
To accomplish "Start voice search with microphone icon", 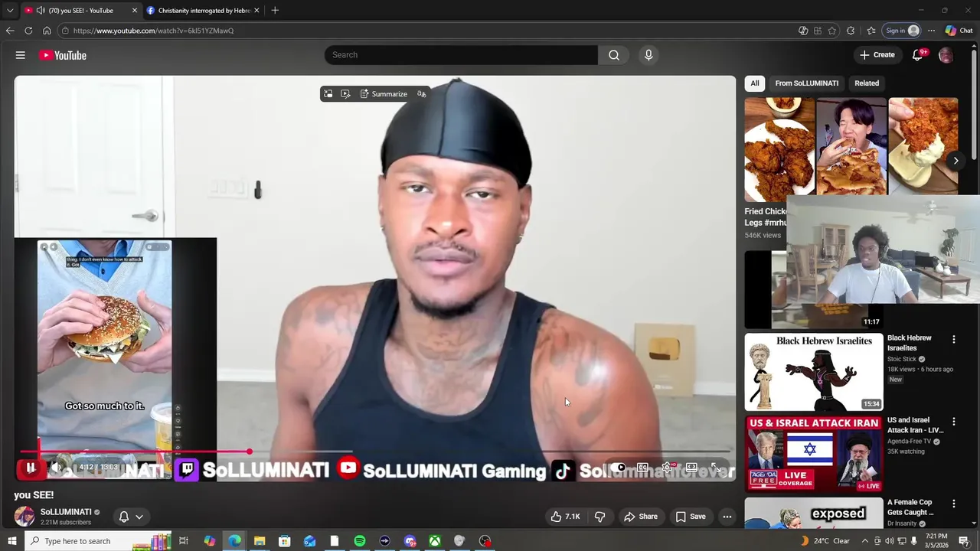I will coord(648,55).
